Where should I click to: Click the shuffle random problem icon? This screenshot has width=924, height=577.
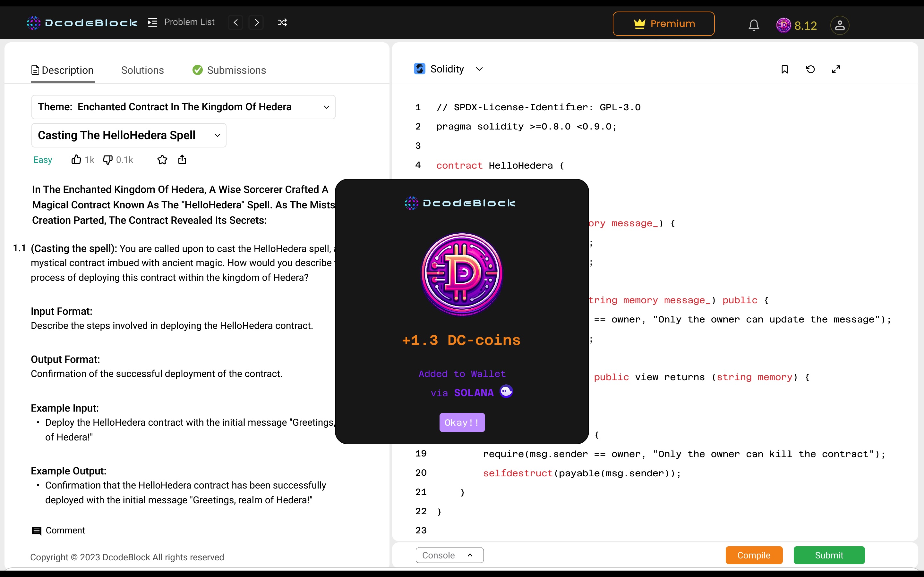282,22
